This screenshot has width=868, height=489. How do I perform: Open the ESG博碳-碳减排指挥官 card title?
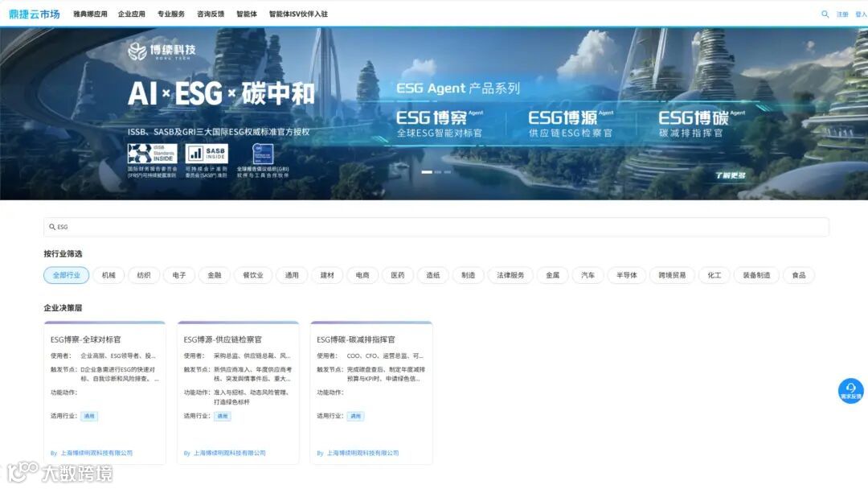pyautogui.click(x=356, y=339)
